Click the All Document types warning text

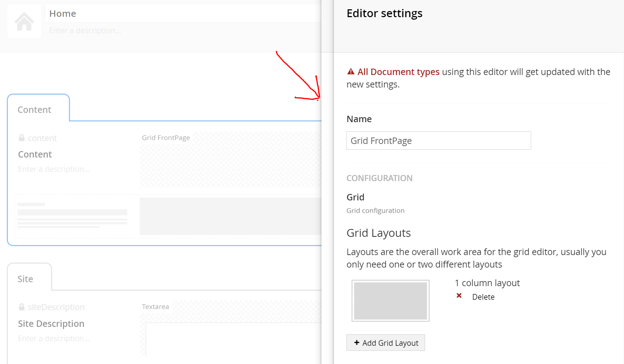pyautogui.click(x=399, y=72)
